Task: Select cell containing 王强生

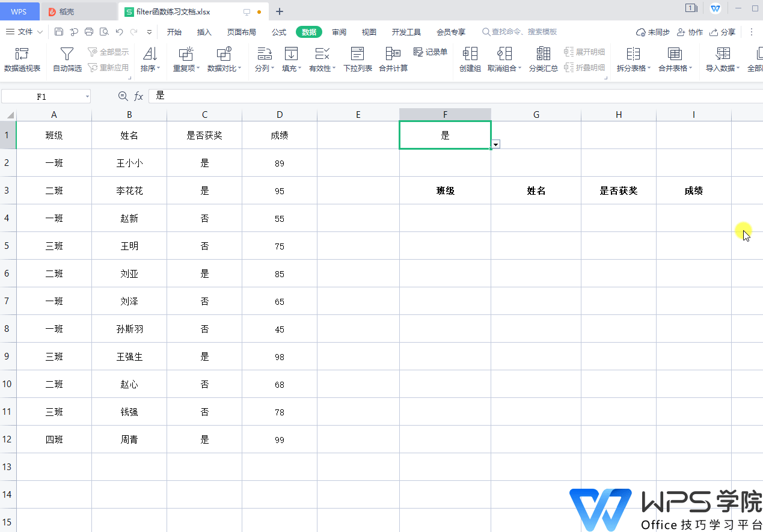Action: (x=129, y=356)
